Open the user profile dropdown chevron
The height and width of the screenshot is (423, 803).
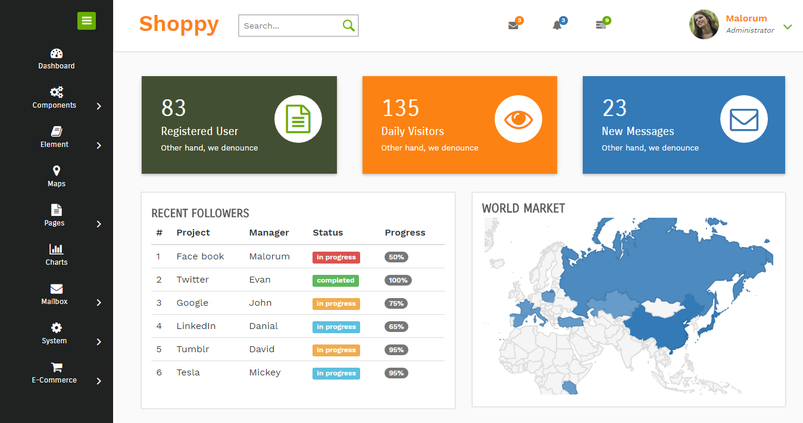tap(788, 26)
